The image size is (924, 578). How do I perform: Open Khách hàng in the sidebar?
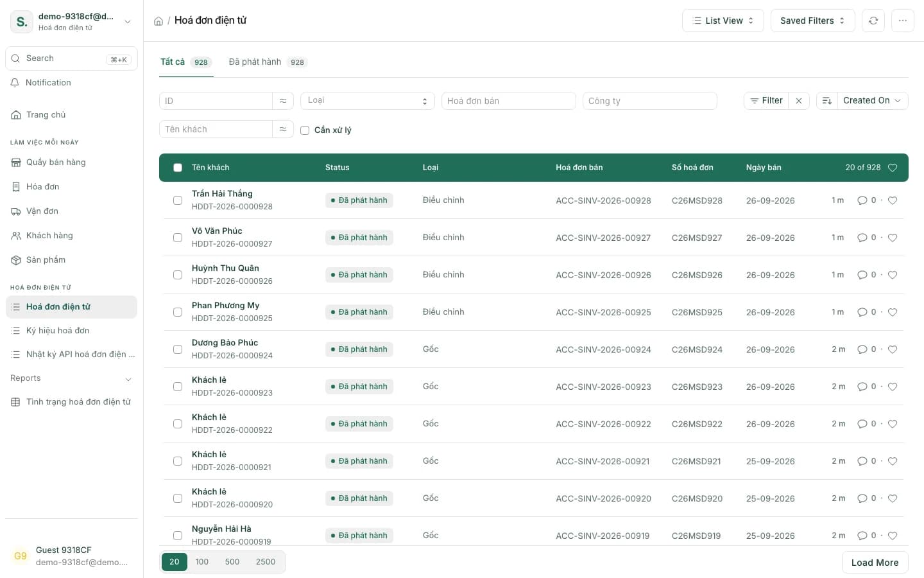(x=71, y=236)
